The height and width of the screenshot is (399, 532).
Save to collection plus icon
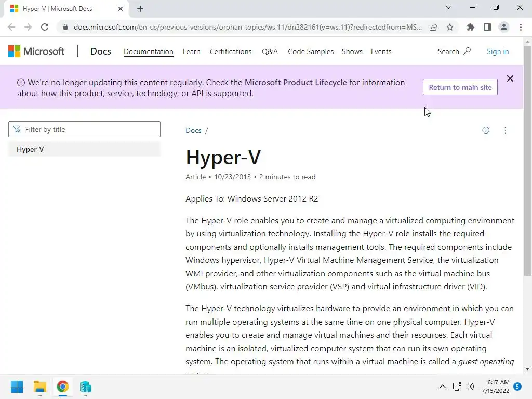486,130
